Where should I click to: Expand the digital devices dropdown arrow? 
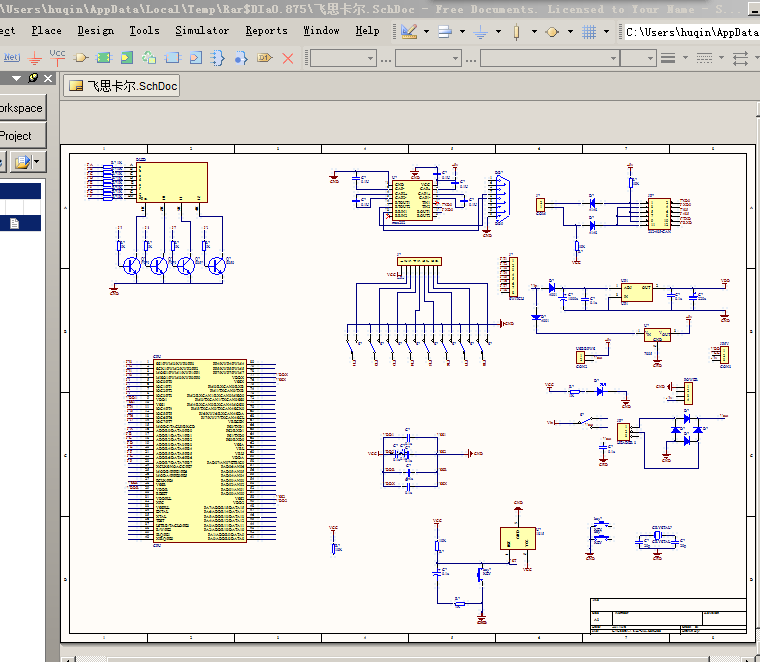point(534,32)
